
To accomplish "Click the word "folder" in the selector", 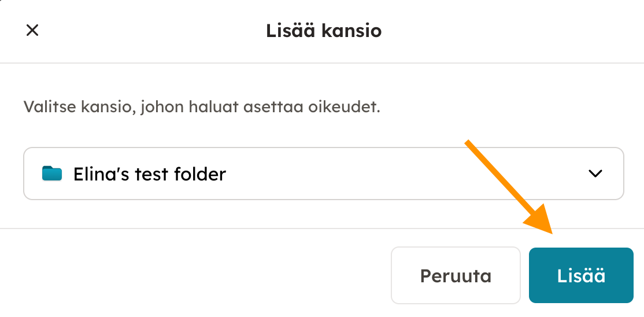I will pyautogui.click(x=198, y=174).
